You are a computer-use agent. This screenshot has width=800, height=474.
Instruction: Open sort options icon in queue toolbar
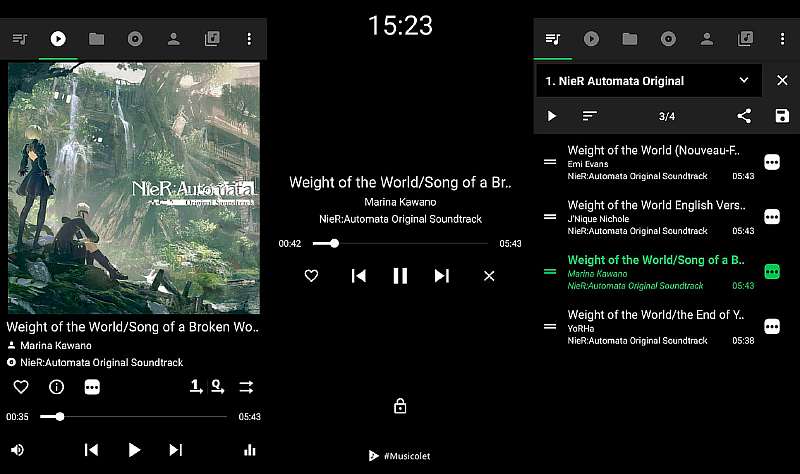[x=590, y=116]
